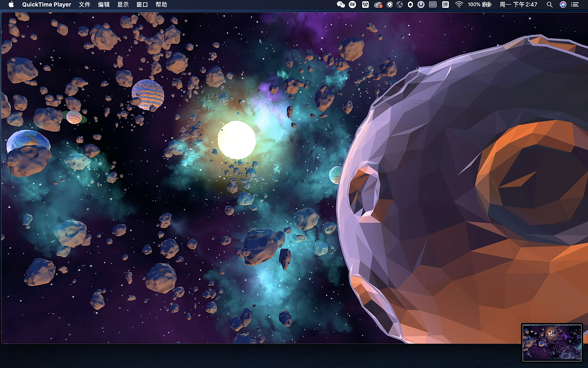The height and width of the screenshot is (368, 588).
Task: Click the screenshot preview thumbnail
Action: pos(552,342)
